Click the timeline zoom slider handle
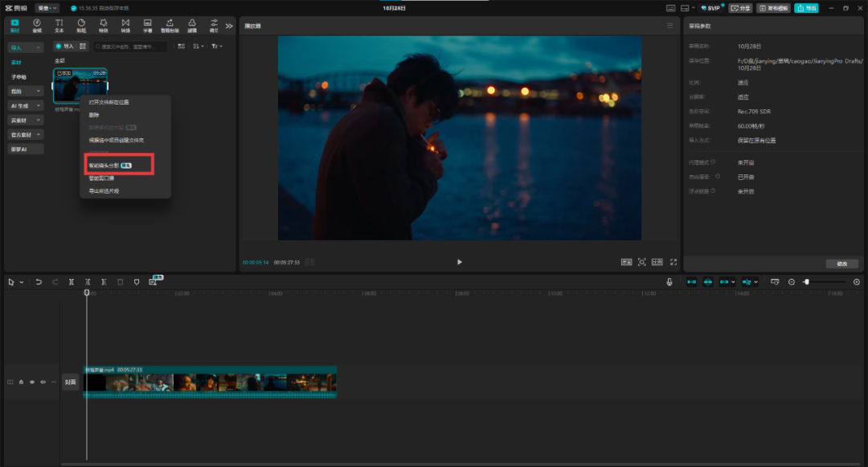 [806, 282]
